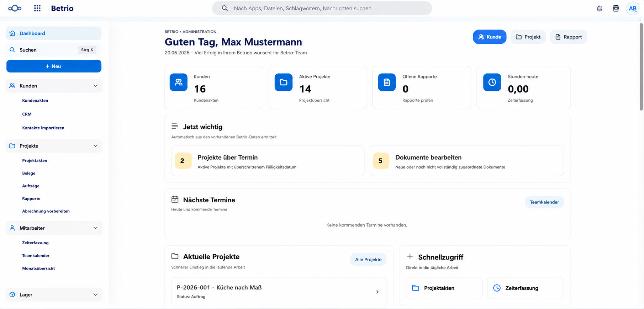Click the blue Kunden stat icon

point(179,82)
